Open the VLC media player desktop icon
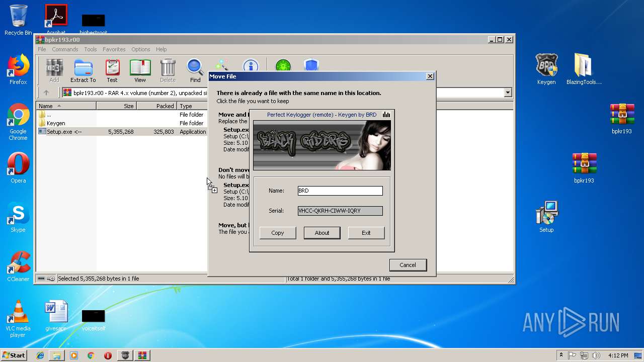Image resolution: width=644 pixels, height=362 pixels. click(x=18, y=319)
